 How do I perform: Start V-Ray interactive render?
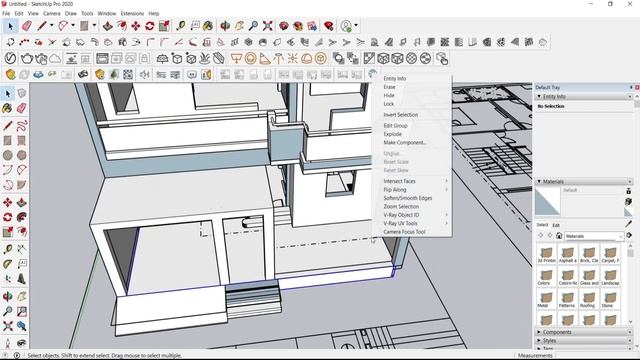(x=41, y=58)
